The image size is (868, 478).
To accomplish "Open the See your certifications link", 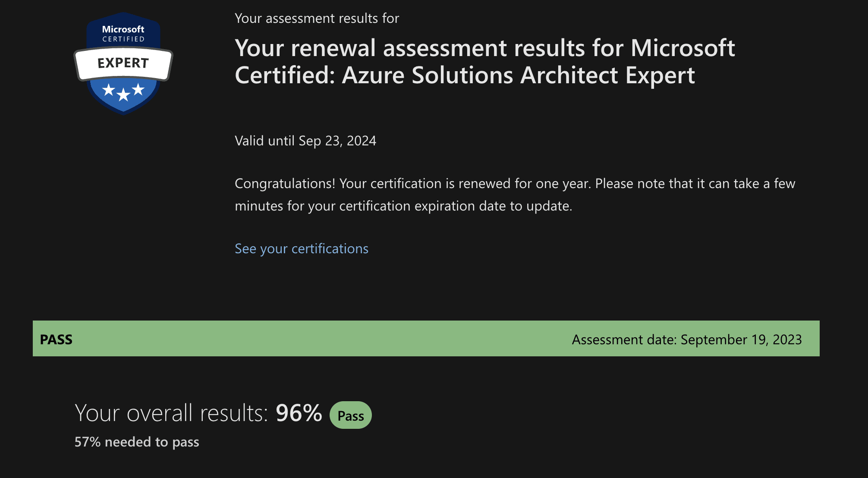I will [x=302, y=249].
